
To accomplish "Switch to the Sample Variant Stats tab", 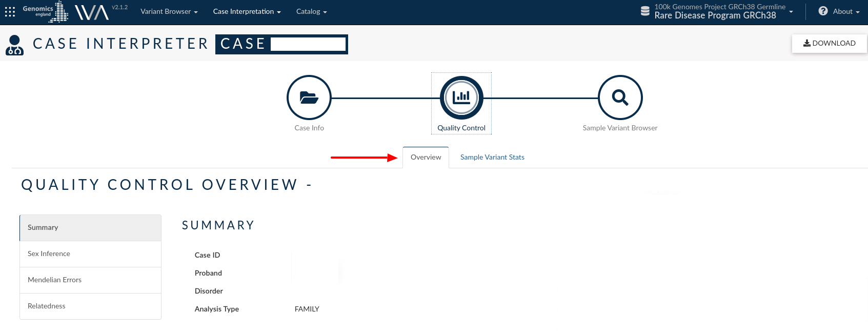I will point(492,157).
